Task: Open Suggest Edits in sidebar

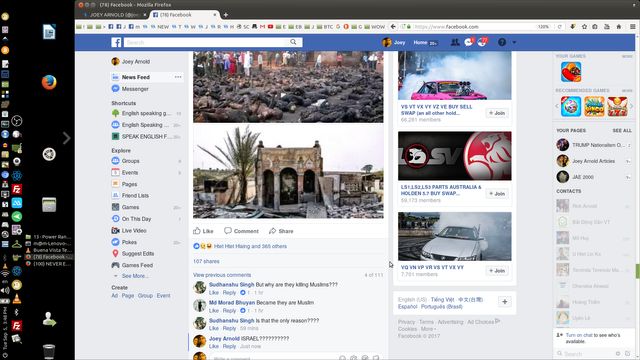Action: pyautogui.click(x=138, y=253)
